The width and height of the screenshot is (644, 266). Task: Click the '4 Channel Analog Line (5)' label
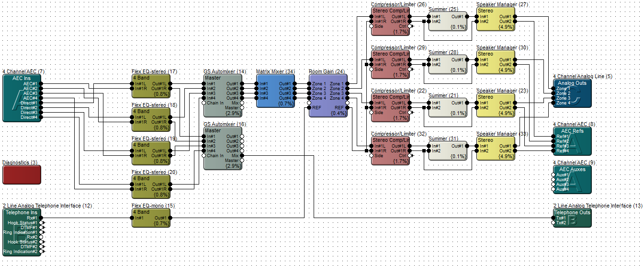pyautogui.click(x=582, y=76)
